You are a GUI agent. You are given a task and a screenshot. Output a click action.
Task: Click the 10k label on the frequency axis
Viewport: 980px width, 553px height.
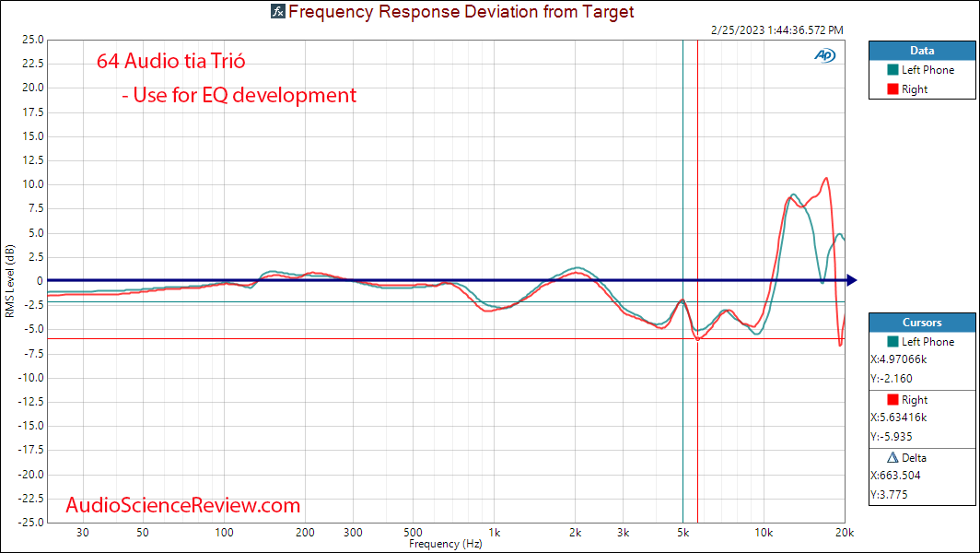764,533
